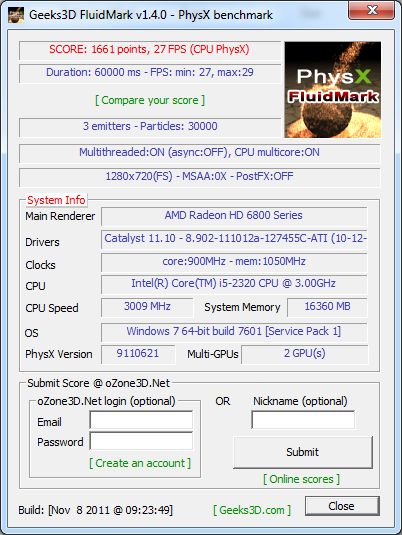Click the CPU Speed label
Viewport: 402px width, 535px height.
(52, 308)
